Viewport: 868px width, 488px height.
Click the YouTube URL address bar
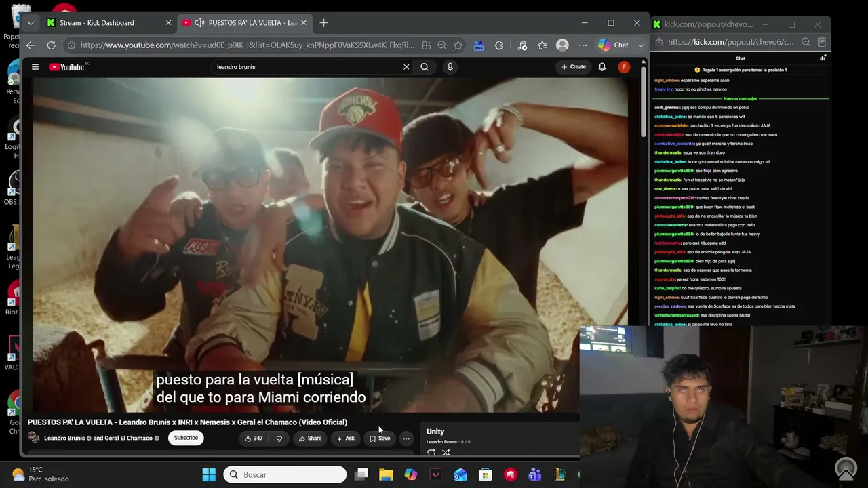[x=248, y=45]
